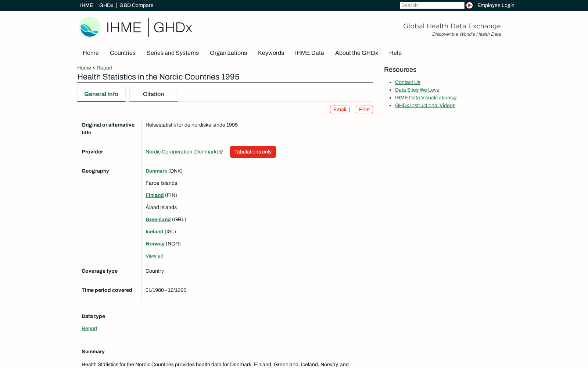This screenshot has width=588, height=368.
Task: Click the Print button
Action: 364,110
